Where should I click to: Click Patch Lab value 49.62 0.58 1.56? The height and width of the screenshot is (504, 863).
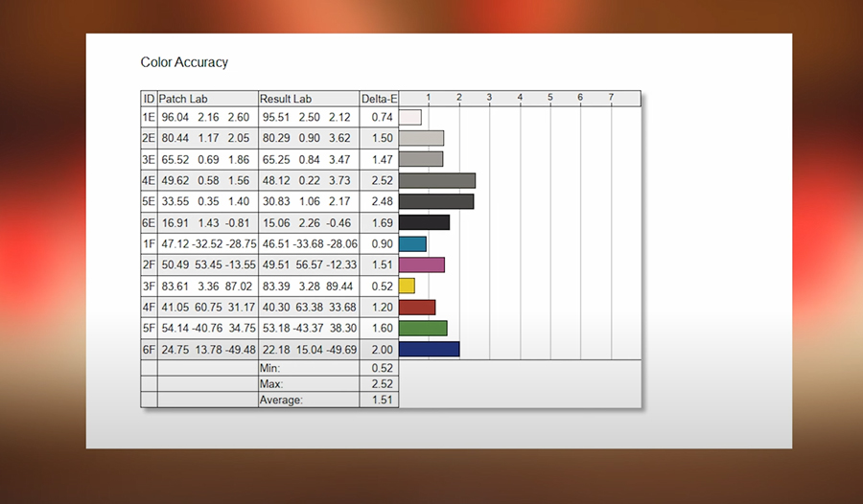tap(205, 180)
